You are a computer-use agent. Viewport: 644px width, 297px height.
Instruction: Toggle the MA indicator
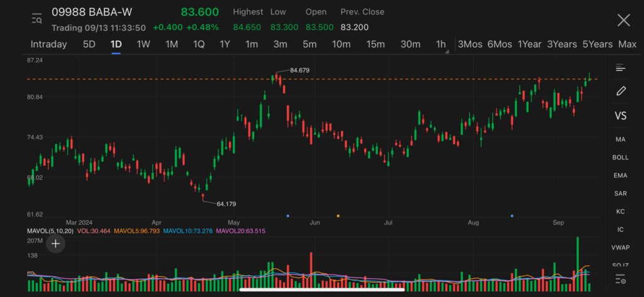point(621,139)
